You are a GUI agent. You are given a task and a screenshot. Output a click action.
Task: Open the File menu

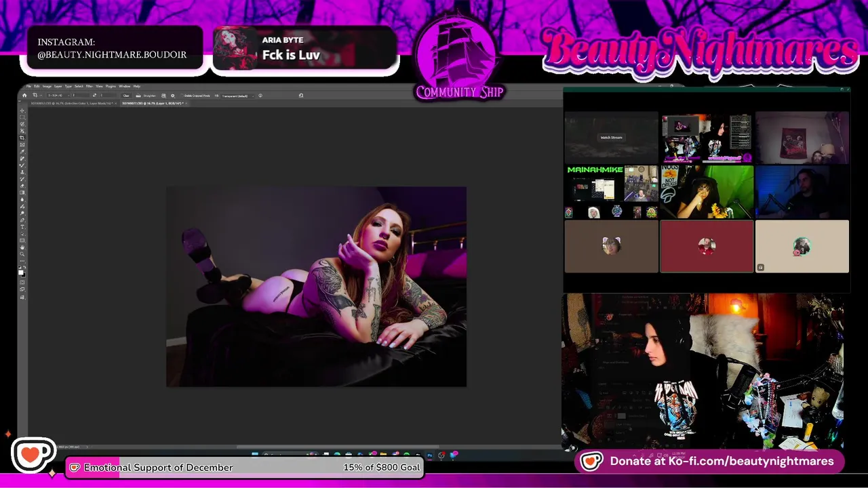click(28, 86)
